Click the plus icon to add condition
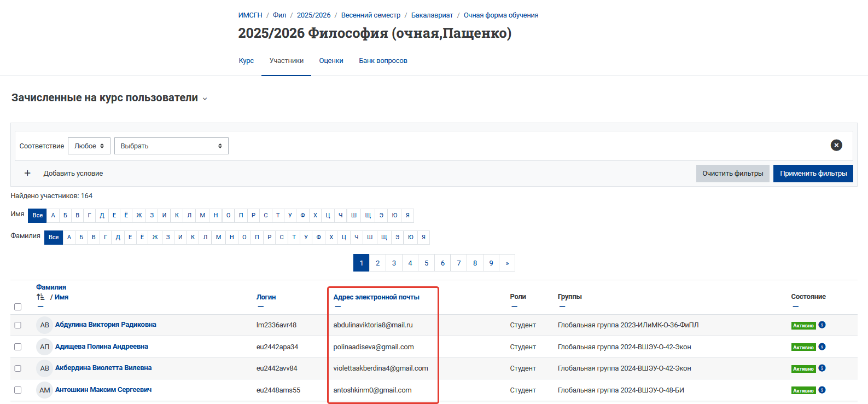Image resolution: width=868 pixels, height=404 pixels. click(27, 173)
